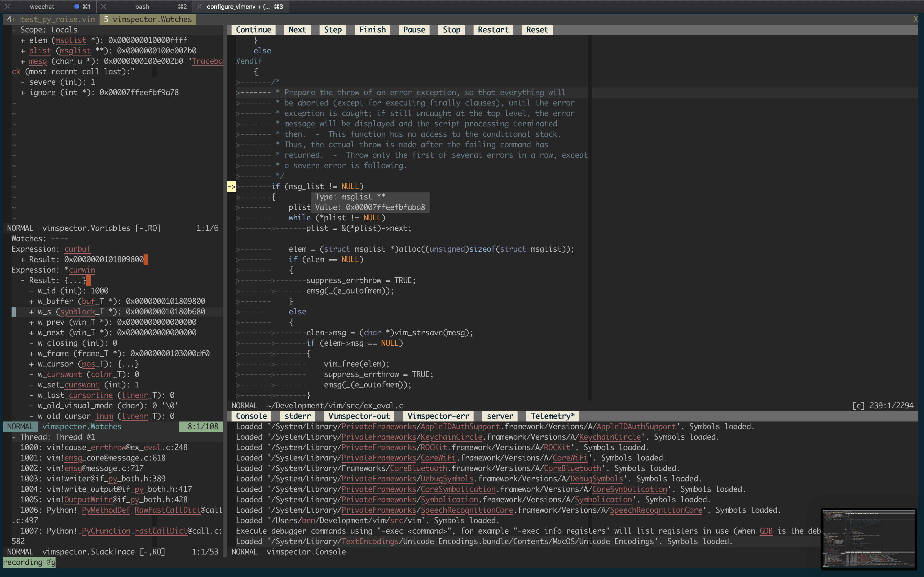The height and width of the screenshot is (577, 924).
Task: Click the stderr output tab
Action: (295, 415)
